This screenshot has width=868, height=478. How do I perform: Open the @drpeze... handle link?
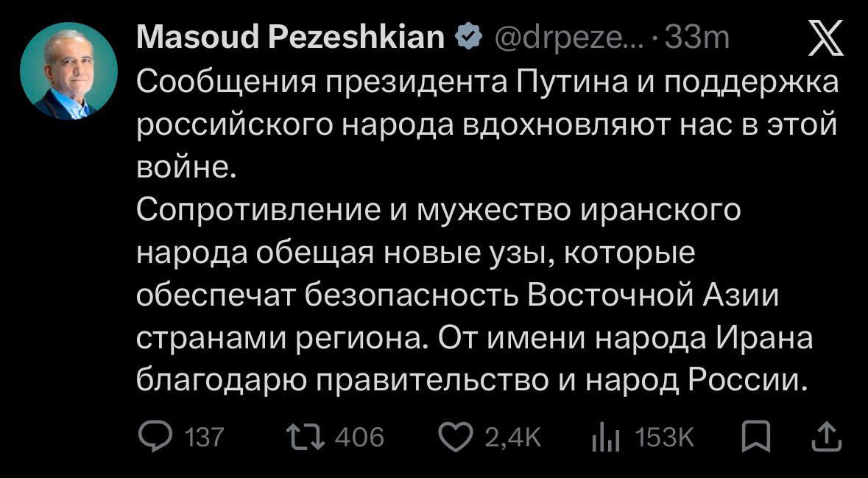pos(558,38)
